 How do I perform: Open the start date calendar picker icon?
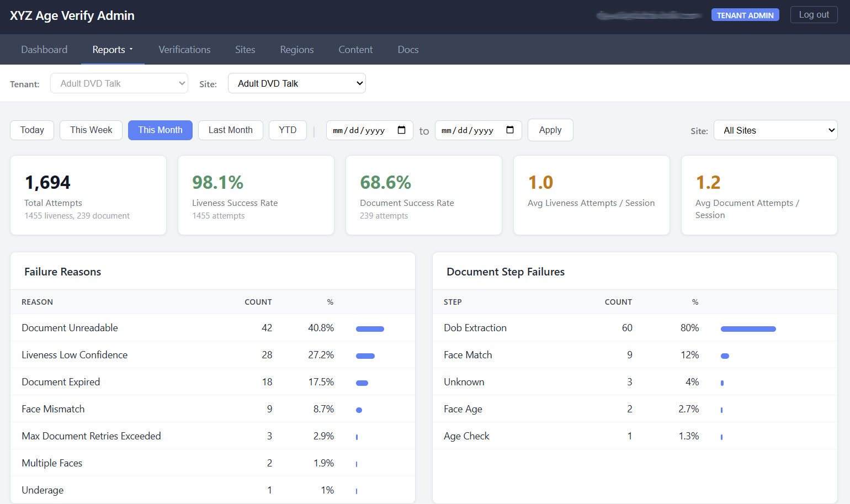coord(401,130)
